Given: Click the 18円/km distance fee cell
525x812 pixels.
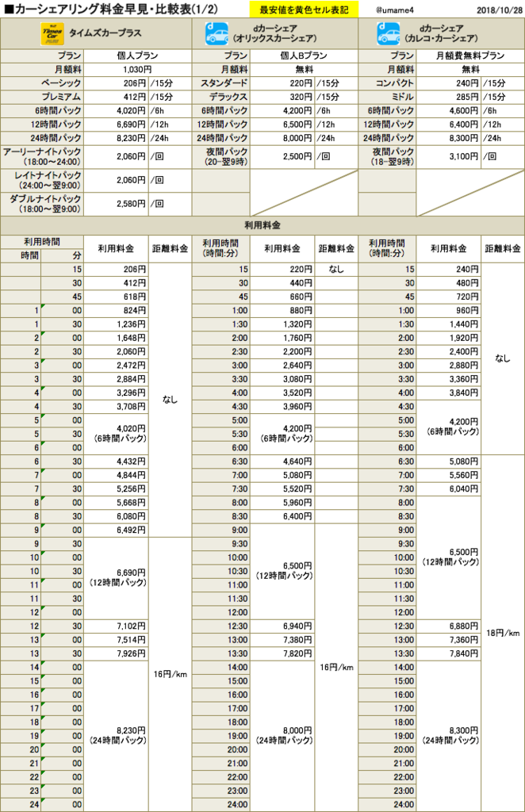Looking at the screenshot, I should [x=503, y=634].
